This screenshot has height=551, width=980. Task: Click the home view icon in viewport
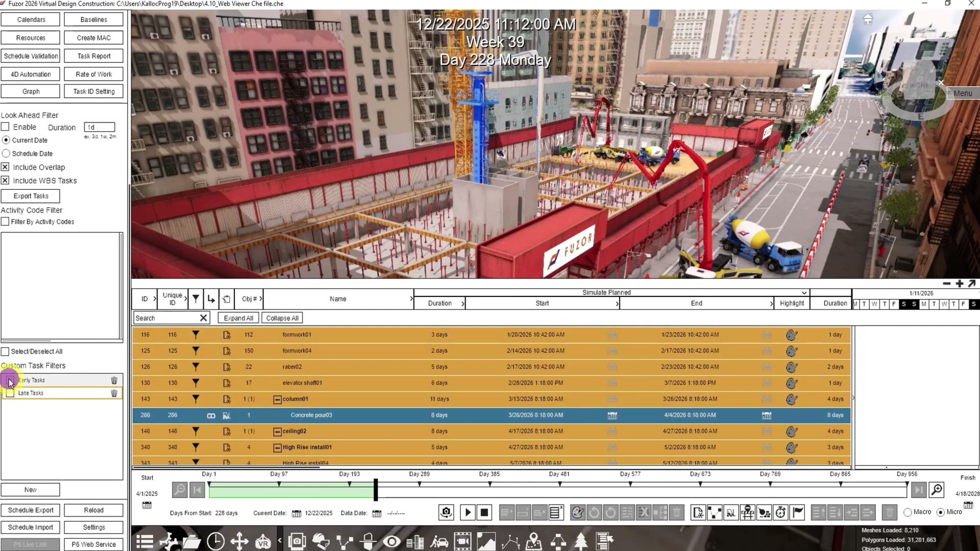tap(868, 19)
